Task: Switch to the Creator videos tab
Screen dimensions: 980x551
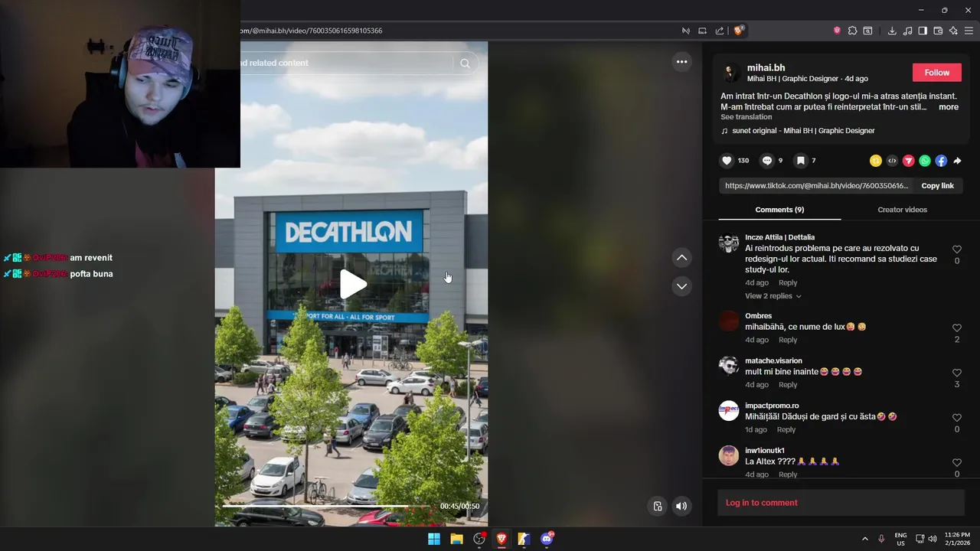Action: tap(902, 210)
